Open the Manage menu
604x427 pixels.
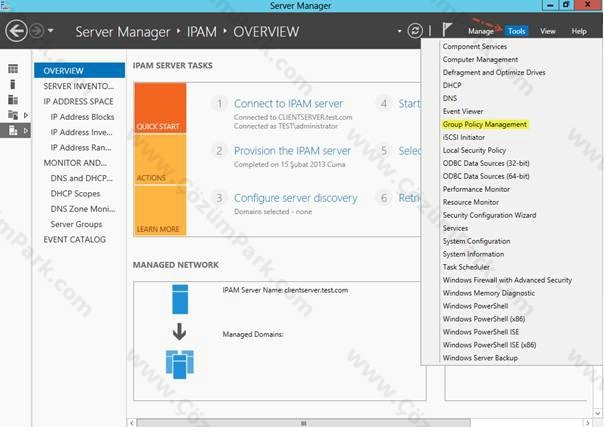tap(480, 31)
